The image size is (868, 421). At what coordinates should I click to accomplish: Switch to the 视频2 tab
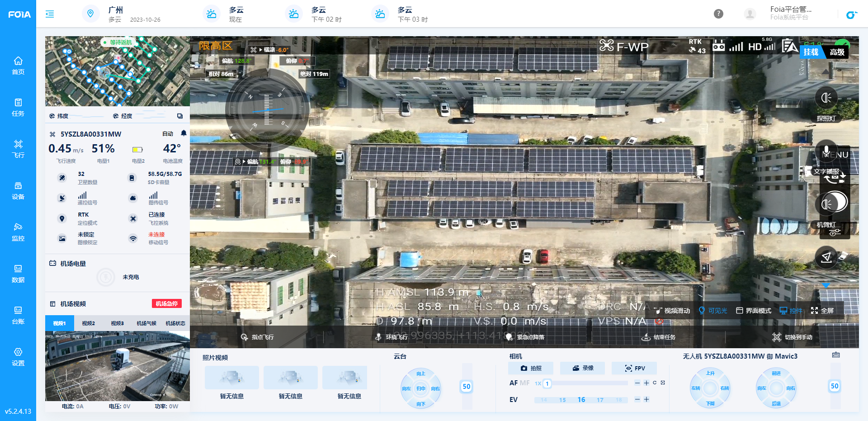coord(88,323)
